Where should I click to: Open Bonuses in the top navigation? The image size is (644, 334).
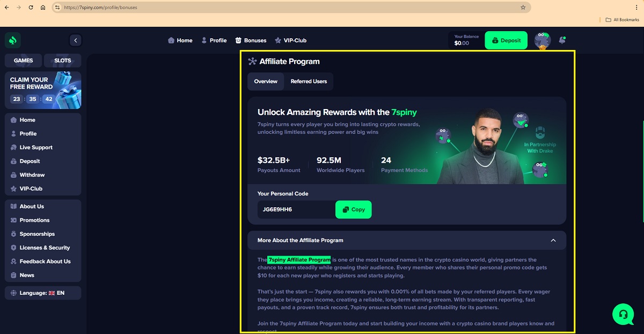251,40
